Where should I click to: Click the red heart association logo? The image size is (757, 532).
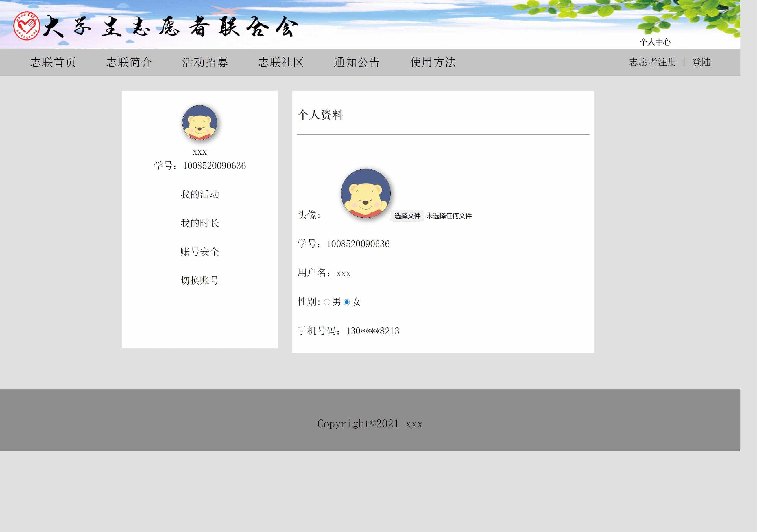(26, 25)
